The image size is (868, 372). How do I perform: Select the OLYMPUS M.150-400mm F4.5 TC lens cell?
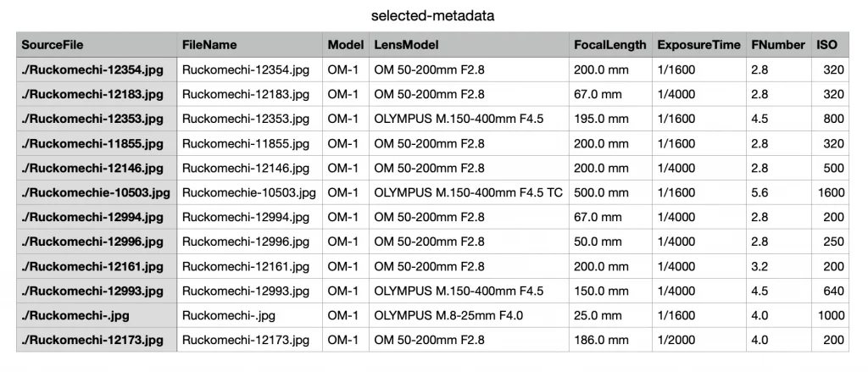point(467,192)
